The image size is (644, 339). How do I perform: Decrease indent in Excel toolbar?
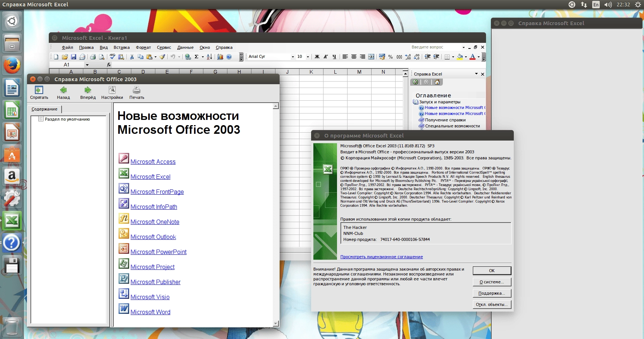click(427, 57)
